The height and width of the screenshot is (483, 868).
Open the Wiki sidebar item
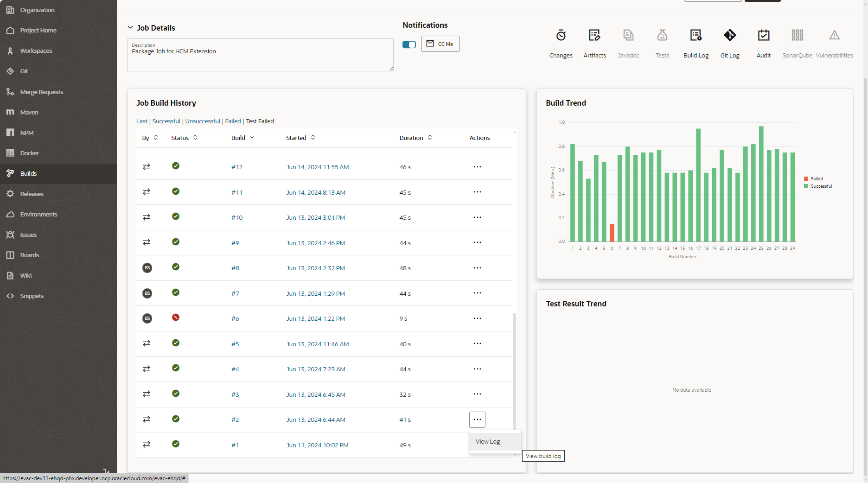tap(58, 275)
